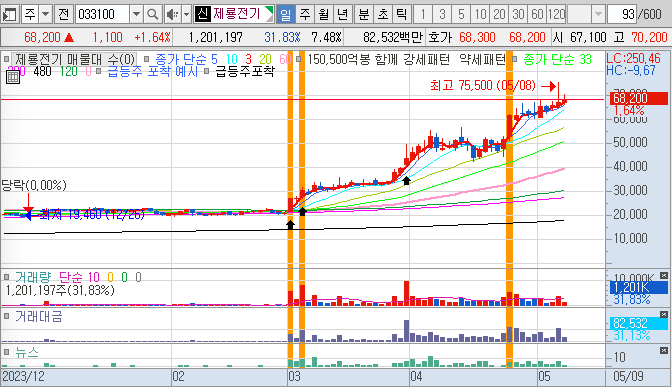Select the 일 daily chart tab
672x387 pixels.
pyautogui.click(x=285, y=15)
